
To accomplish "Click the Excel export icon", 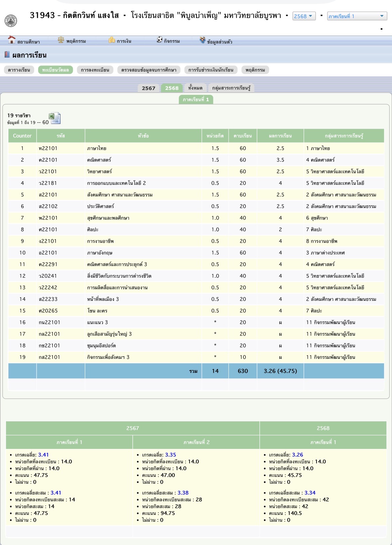I will coord(55,118).
